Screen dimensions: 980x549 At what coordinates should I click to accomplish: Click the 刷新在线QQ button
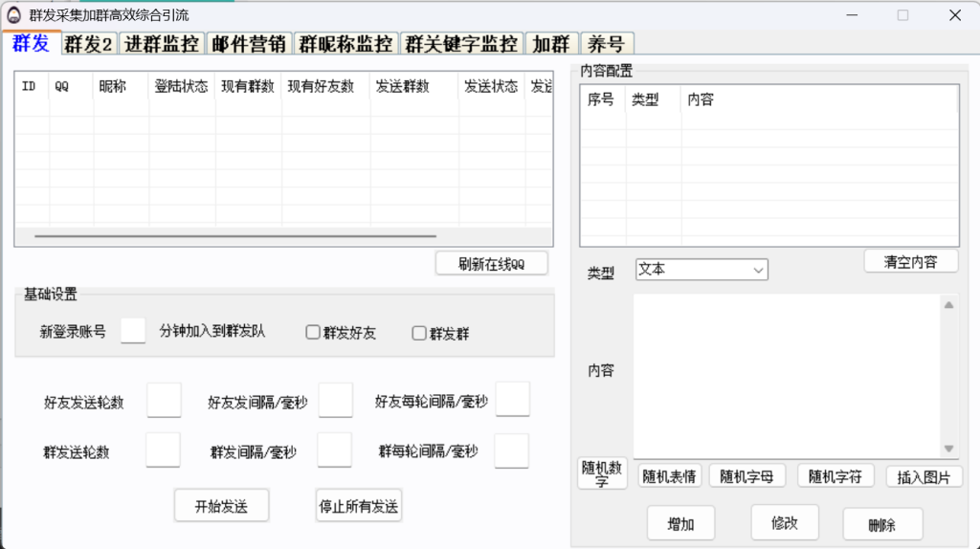pos(491,264)
